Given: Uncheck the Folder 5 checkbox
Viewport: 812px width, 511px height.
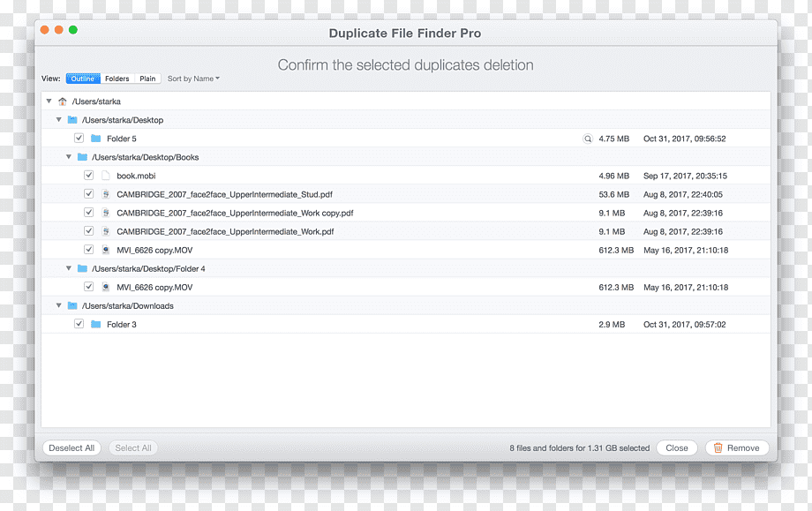Looking at the screenshot, I should pos(79,139).
